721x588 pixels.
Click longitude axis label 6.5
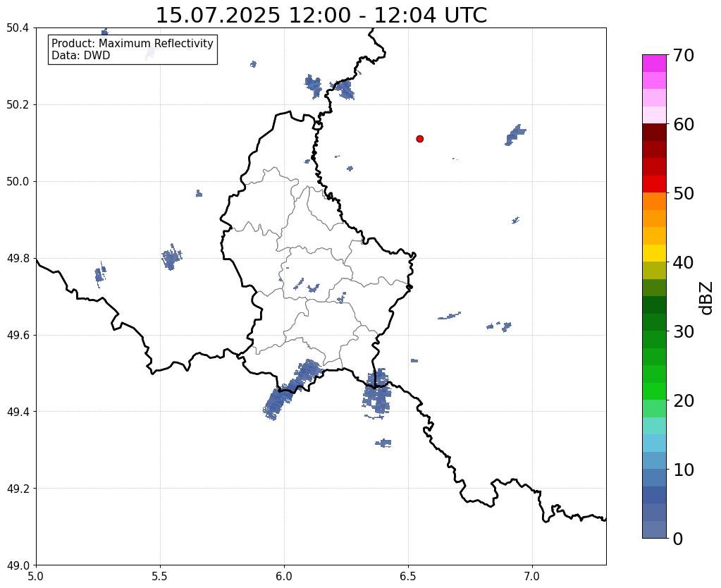(x=408, y=576)
